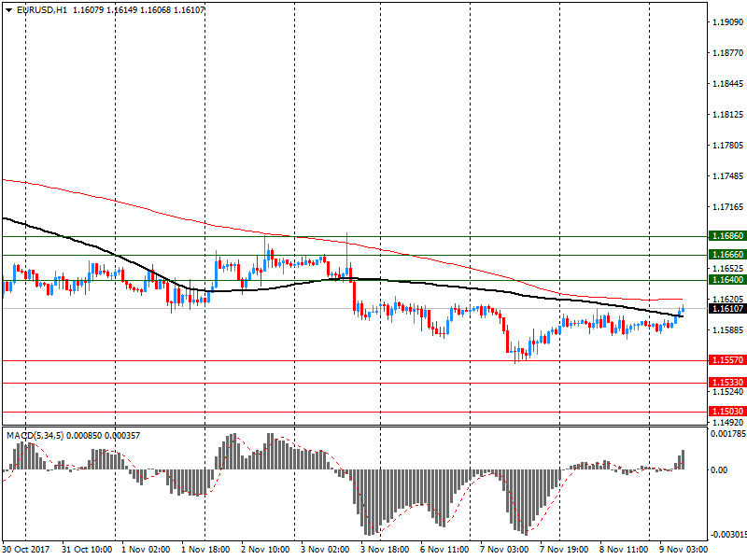Click the 1.18125 price scale value
Screen dimensions: 747x560
point(727,114)
